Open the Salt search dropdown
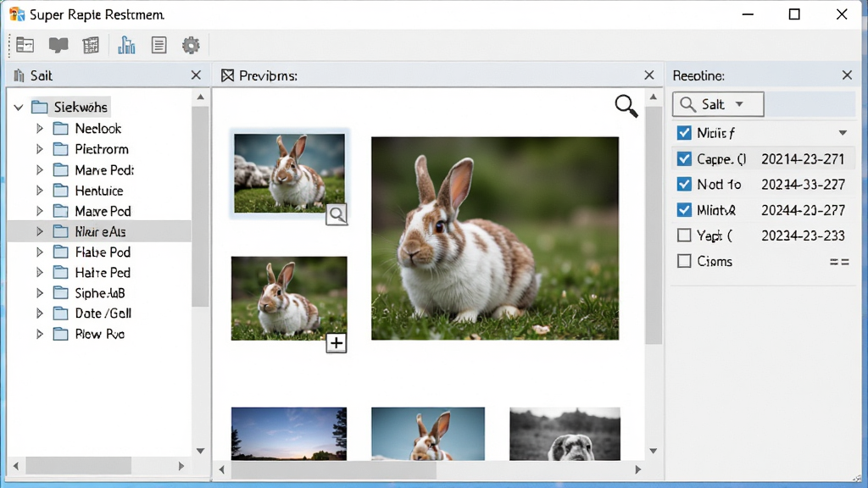 point(718,104)
